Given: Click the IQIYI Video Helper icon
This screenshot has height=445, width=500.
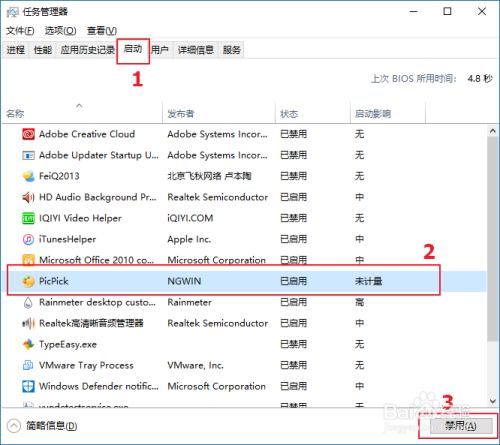Looking at the screenshot, I should [28, 218].
